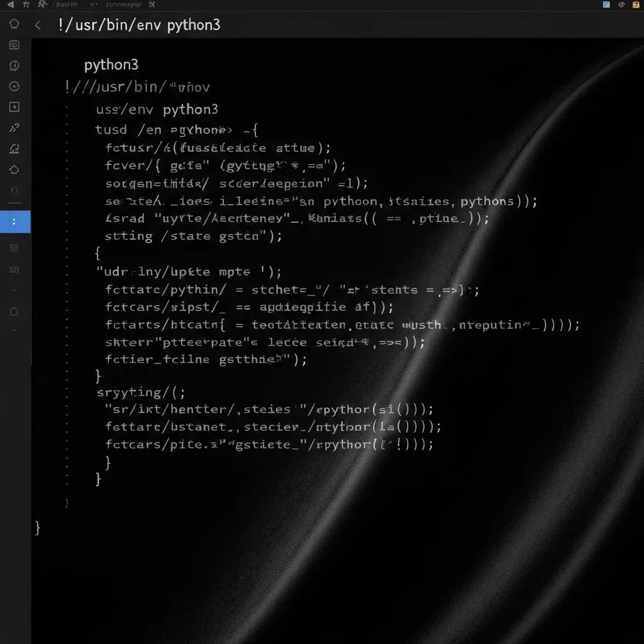Click the '!/usr/bin/env python3' title text
This screenshot has width=644, height=644.
[x=139, y=26]
